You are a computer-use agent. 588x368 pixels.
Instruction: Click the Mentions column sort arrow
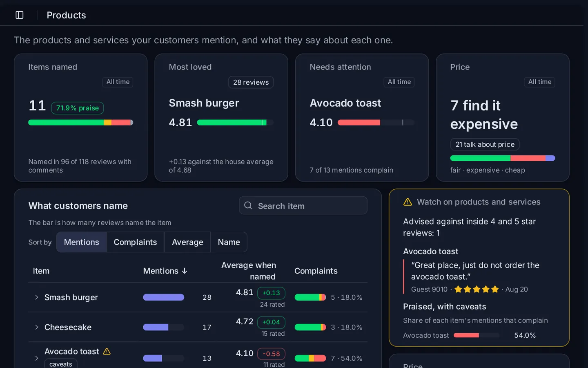185,271
